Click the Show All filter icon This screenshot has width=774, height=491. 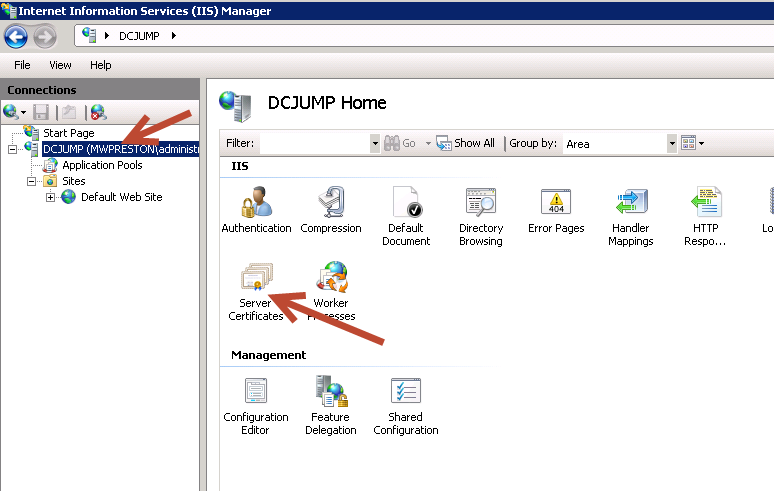pyautogui.click(x=465, y=143)
